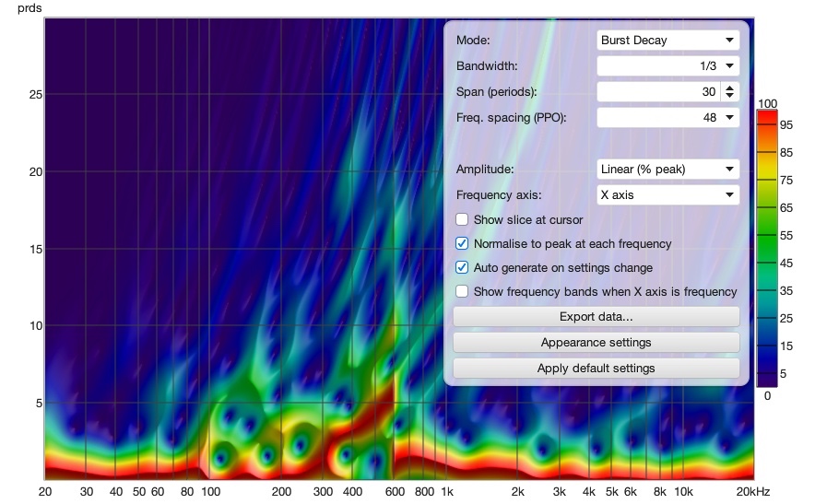The width and height of the screenshot is (815, 504).
Task: Click the 20 periods label on the vertical axis
Action: point(35,172)
